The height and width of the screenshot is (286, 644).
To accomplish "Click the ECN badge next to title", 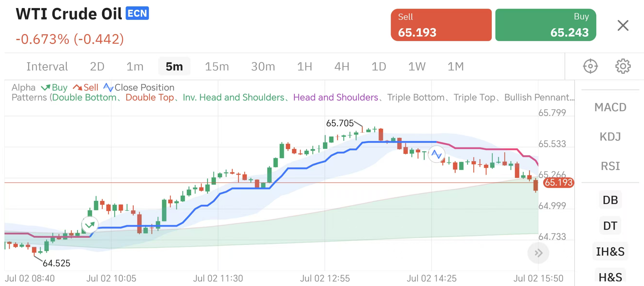I will [x=137, y=13].
